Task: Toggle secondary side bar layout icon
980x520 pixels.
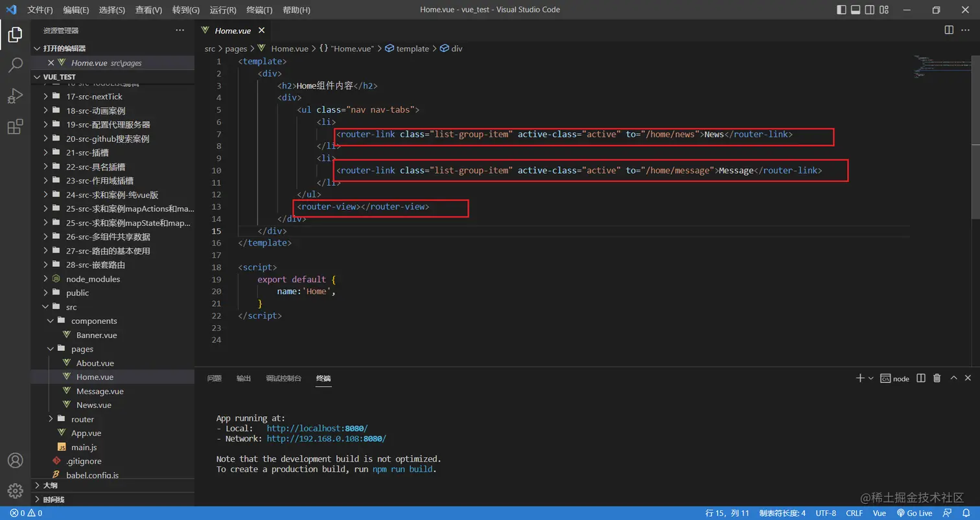Action: pos(870,10)
